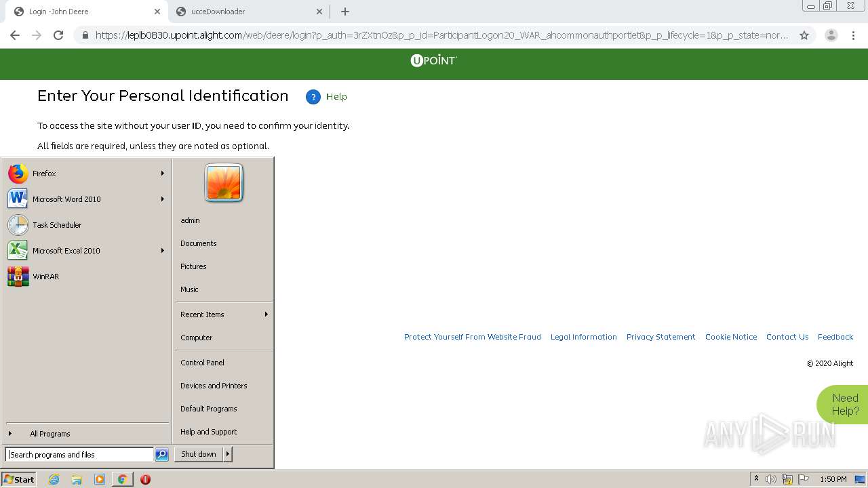Open Protect Yourself From Website Fraud link
Screen dimensions: 868x488
473,337
